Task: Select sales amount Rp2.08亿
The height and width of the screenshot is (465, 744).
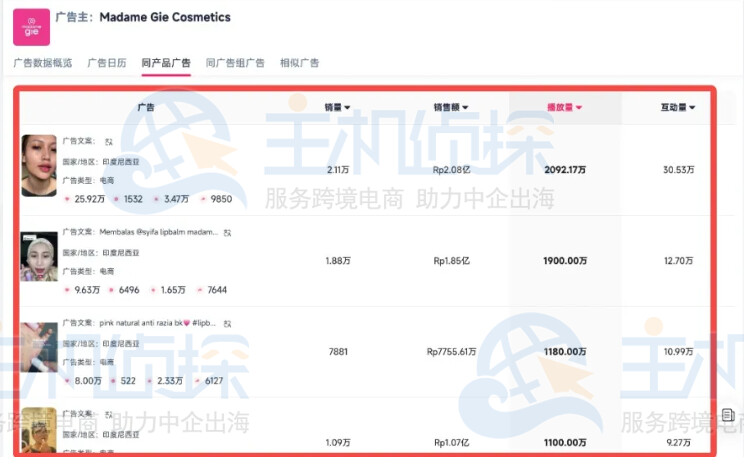Action: coord(451,169)
